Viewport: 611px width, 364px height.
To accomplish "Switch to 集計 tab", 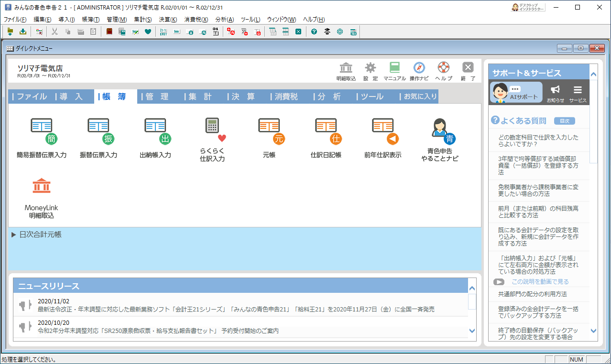I will tap(201, 96).
